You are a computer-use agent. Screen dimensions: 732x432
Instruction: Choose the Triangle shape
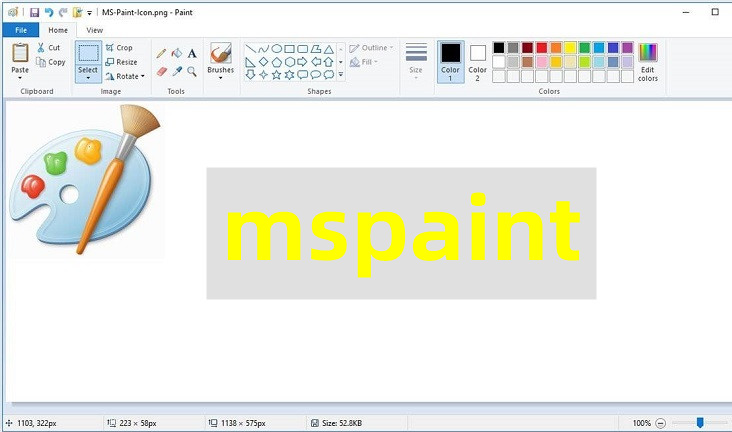329,49
